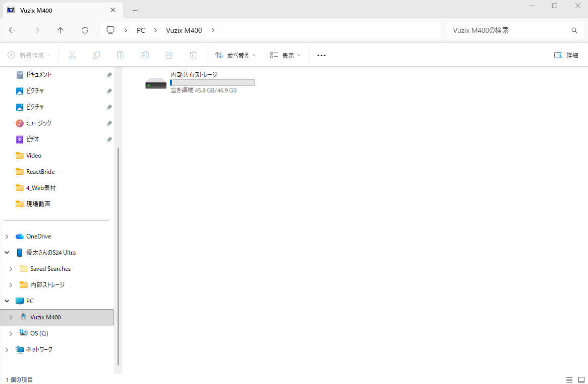This screenshot has height=384, width=588.
Task: Expand the OneDrive tree node
Action: 7,236
